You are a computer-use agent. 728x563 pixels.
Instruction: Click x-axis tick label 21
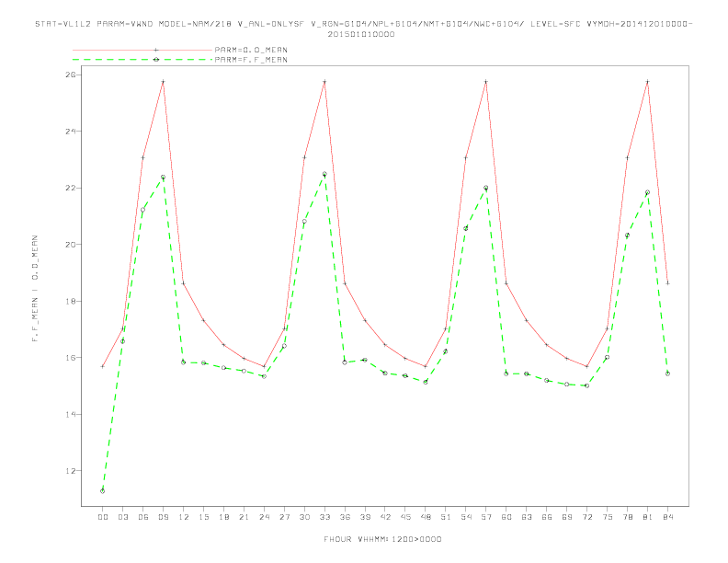point(244,517)
